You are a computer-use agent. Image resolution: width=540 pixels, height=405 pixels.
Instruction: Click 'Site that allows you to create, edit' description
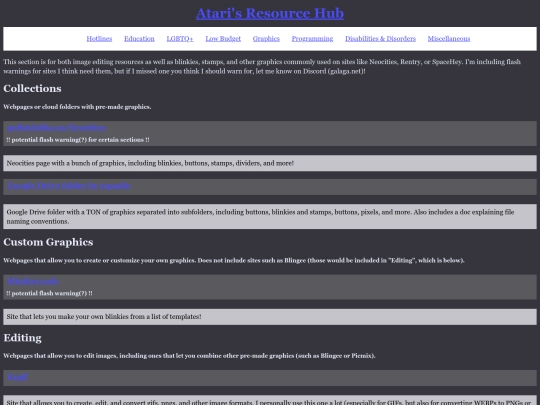[x=270, y=401]
